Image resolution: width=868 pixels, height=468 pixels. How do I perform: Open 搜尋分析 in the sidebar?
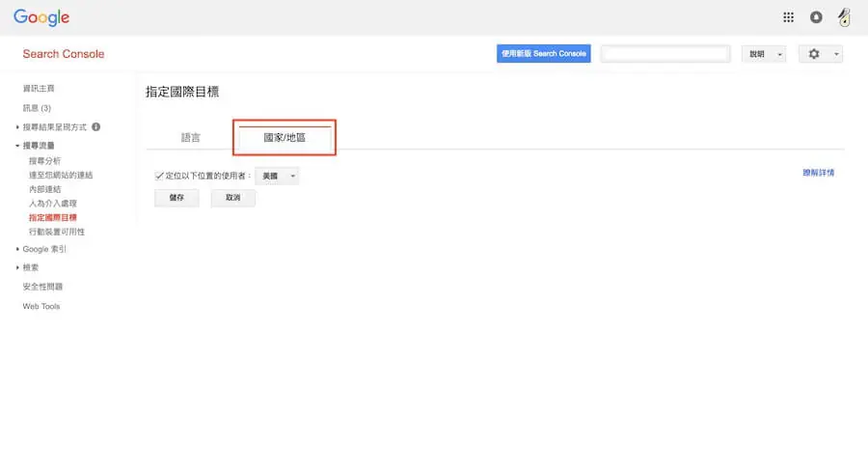pos(44,160)
